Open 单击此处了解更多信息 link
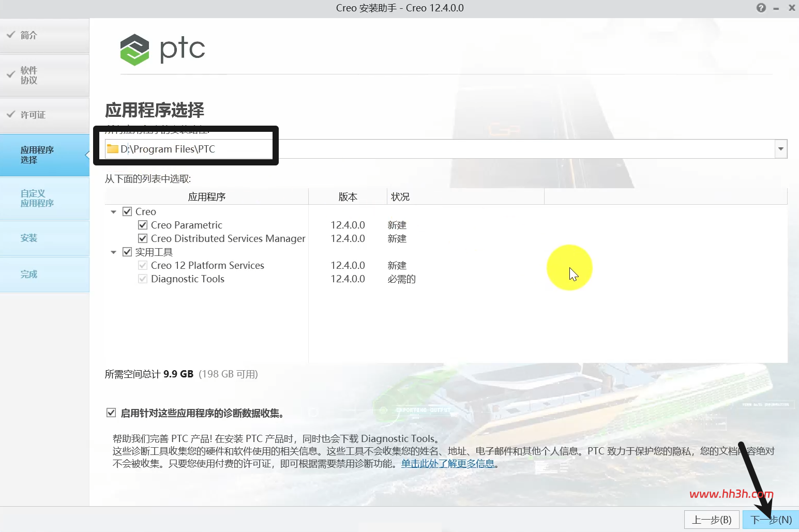This screenshot has width=799, height=532. pos(448,464)
